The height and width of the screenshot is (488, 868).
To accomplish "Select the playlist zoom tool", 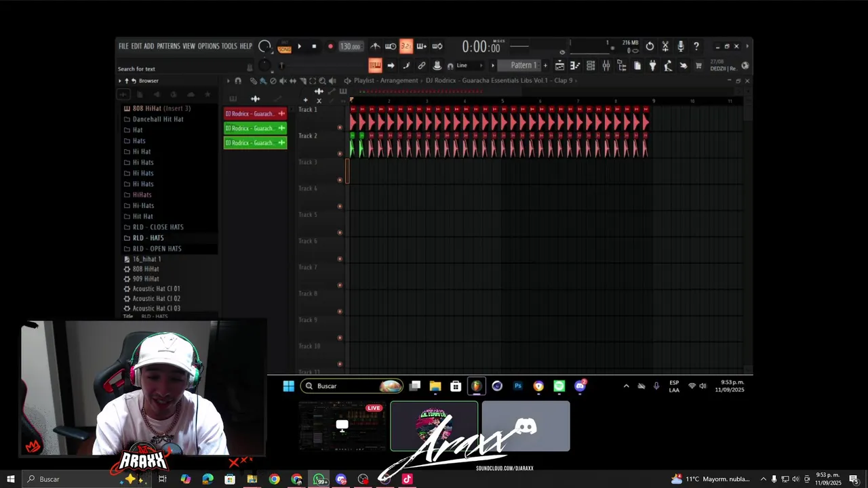I will point(322,81).
